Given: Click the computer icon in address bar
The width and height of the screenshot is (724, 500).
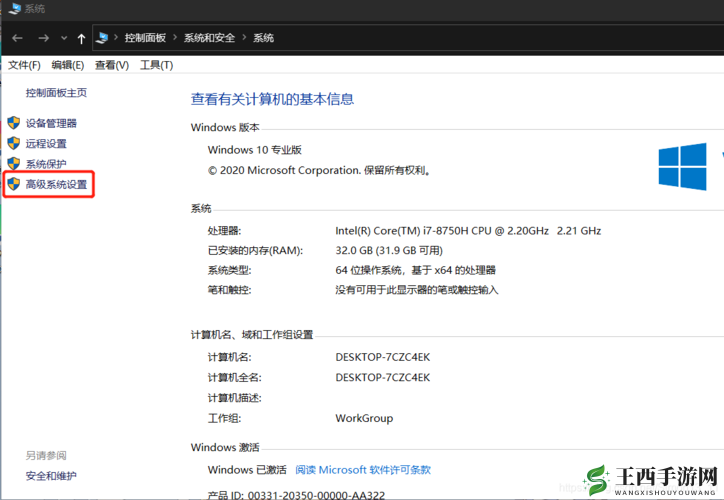Looking at the screenshot, I should coord(102,38).
